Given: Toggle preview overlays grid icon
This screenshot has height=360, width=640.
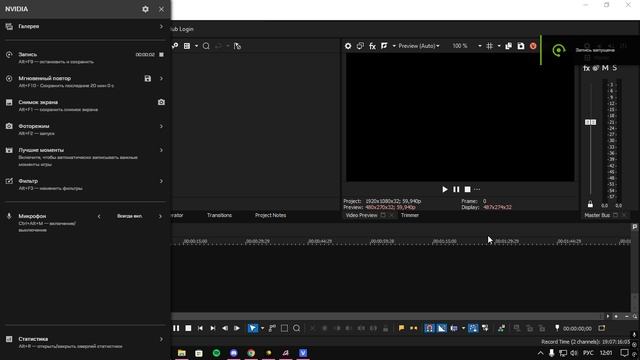Looking at the screenshot, I should [489, 46].
